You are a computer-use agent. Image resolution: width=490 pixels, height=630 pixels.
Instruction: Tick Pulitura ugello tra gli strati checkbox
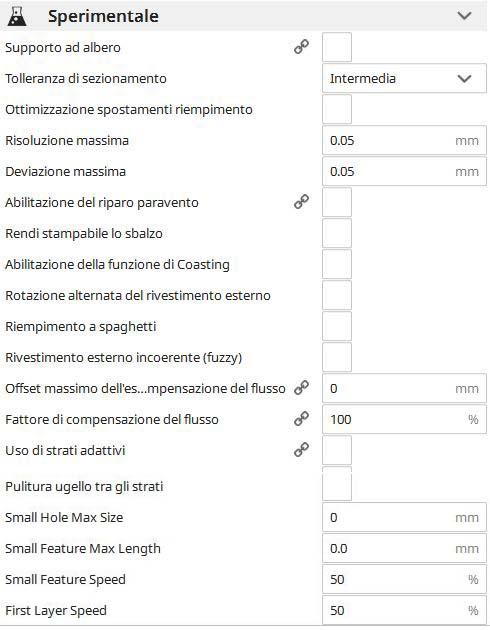tap(337, 484)
